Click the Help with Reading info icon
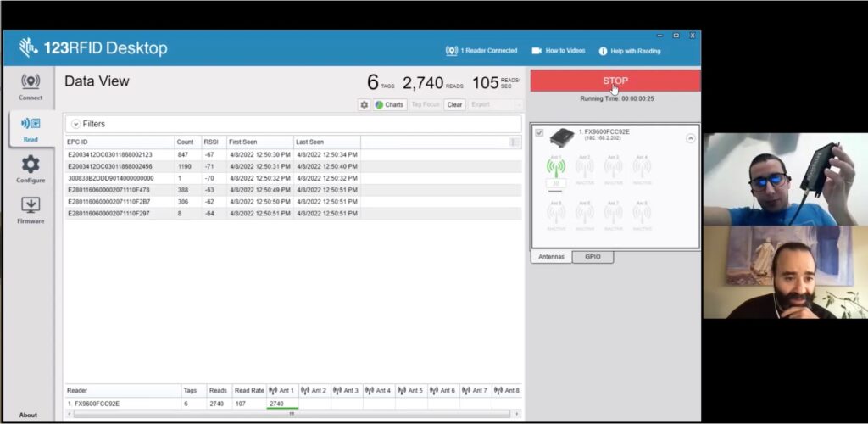868x424 pixels. point(604,51)
